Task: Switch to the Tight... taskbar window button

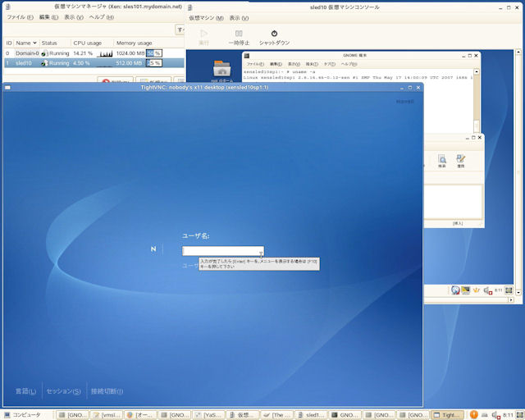Action: tap(447, 415)
